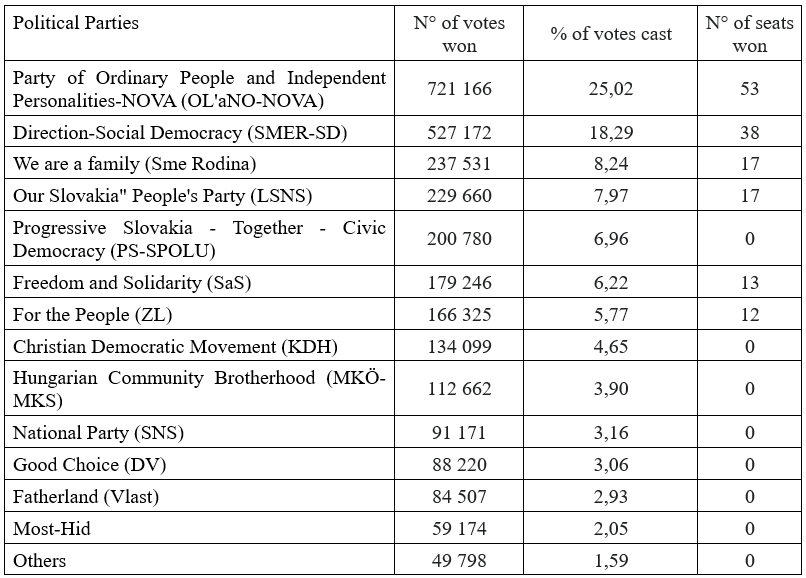Click the Most-Hid party cell
This screenshot has width=806, height=578.
199,528
